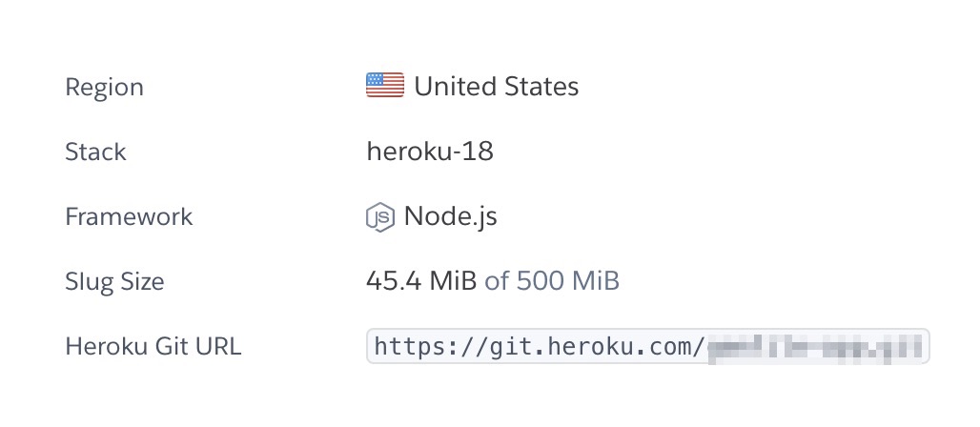Screen dimensions: 980x427
Task: Select the Heroku Git URL label
Action: (153, 347)
